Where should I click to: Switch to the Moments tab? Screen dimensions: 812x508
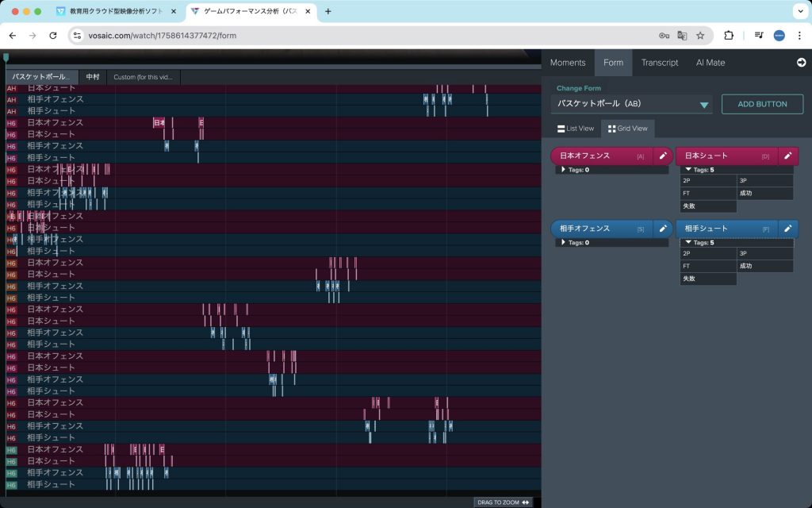567,63
